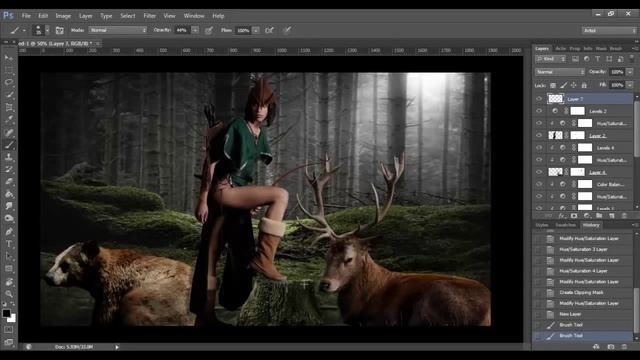
Task: Select the Lasso tool
Action: [x=9, y=82]
